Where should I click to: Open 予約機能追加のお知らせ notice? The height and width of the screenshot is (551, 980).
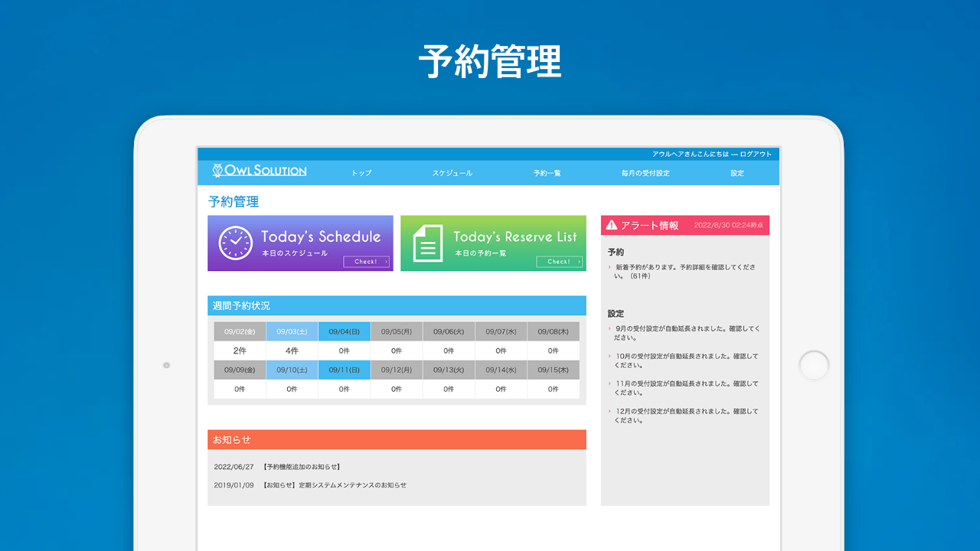pyautogui.click(x=301, y=467)
